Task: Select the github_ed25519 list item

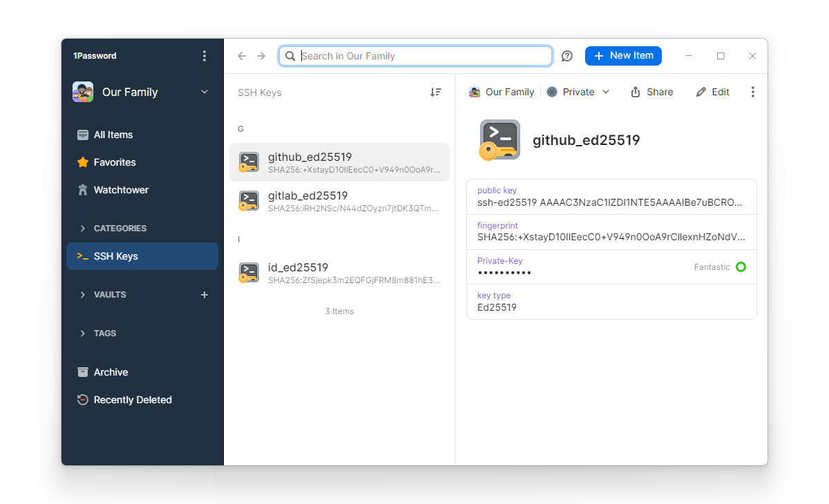Action: coord(339,162)
